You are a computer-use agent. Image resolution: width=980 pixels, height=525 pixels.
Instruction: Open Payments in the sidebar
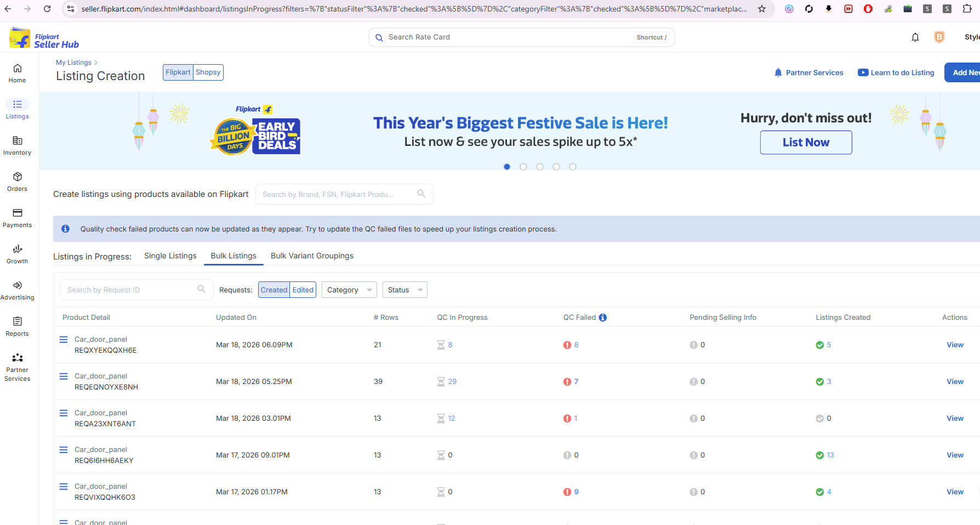coord(17,218)
